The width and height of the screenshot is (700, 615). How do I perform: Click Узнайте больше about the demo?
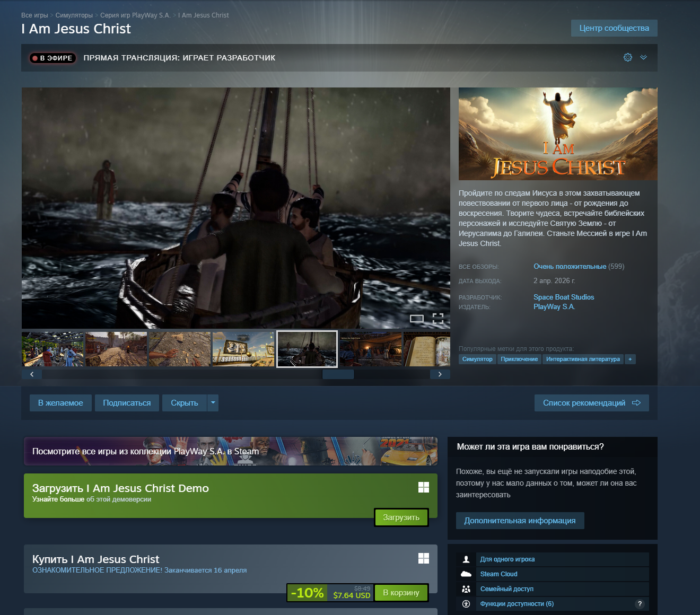58,499
